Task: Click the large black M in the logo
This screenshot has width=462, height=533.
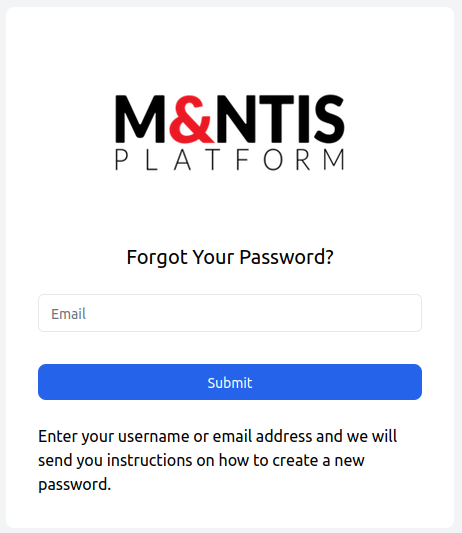Action: click(x=140, y=119)
